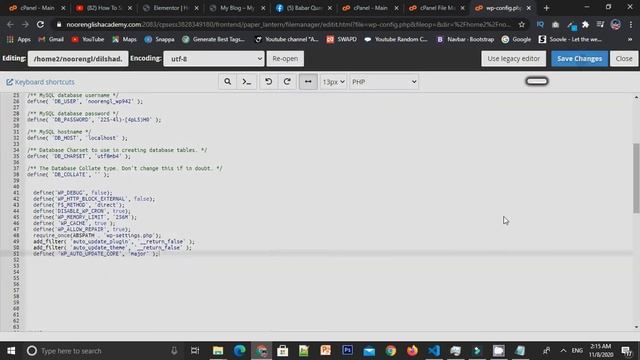Viewport: 640px width, 360px height.
Task: Open Firefox from the taskbar
Action: [412, 351]
